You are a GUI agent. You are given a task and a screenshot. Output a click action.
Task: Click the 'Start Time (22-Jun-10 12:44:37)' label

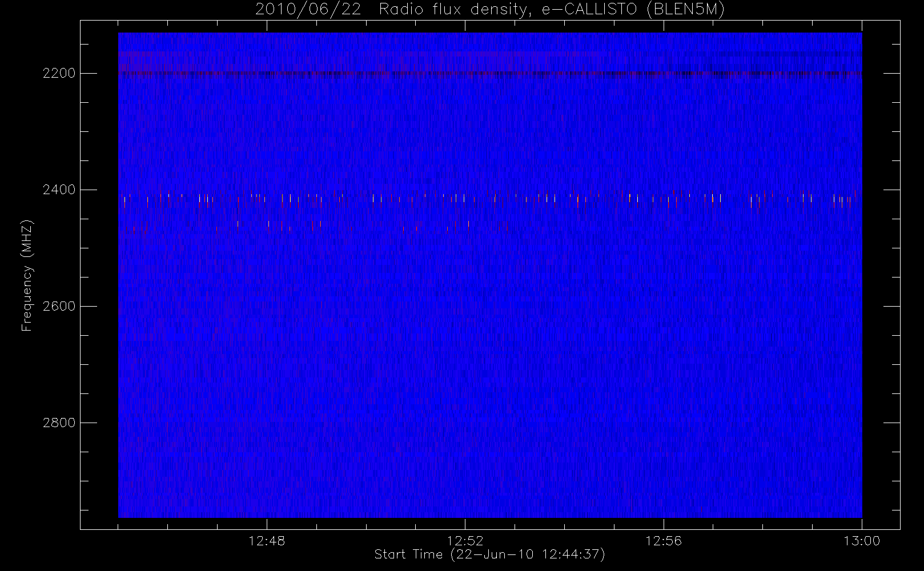point(489,554)
